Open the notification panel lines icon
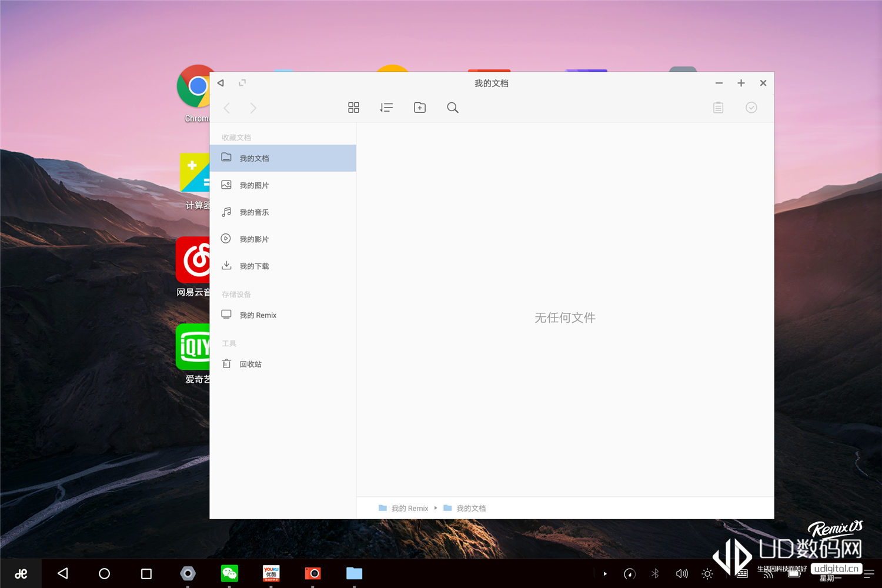Viewport: 882px width, 588px height. point(870,573)
